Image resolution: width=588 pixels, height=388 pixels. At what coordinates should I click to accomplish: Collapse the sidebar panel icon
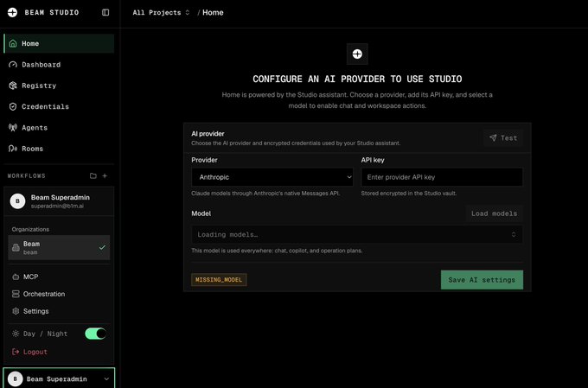point(105,12)
